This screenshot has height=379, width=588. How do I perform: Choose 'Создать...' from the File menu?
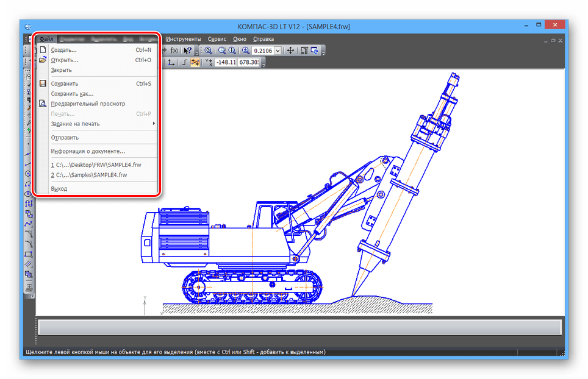[x=63, y=50]
